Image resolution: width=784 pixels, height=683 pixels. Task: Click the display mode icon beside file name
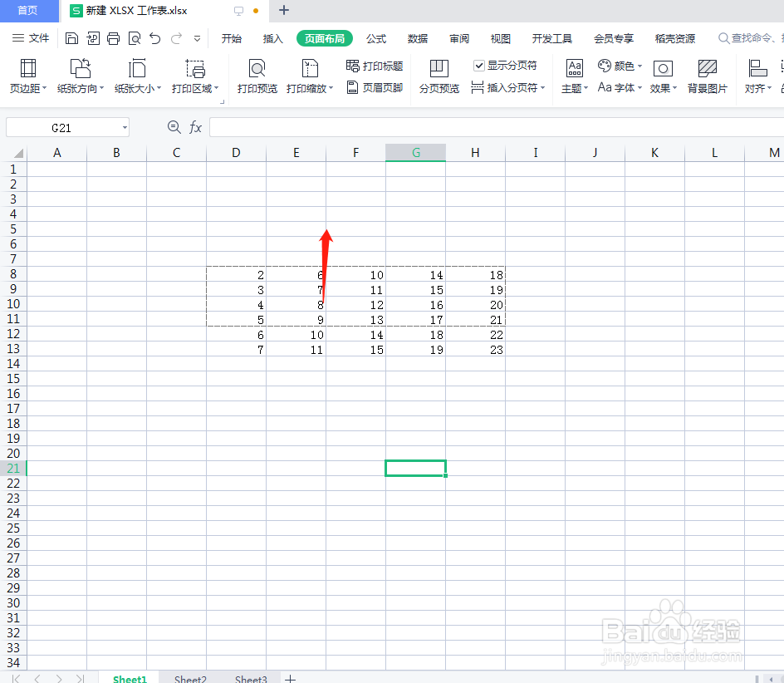coord(238,11)
